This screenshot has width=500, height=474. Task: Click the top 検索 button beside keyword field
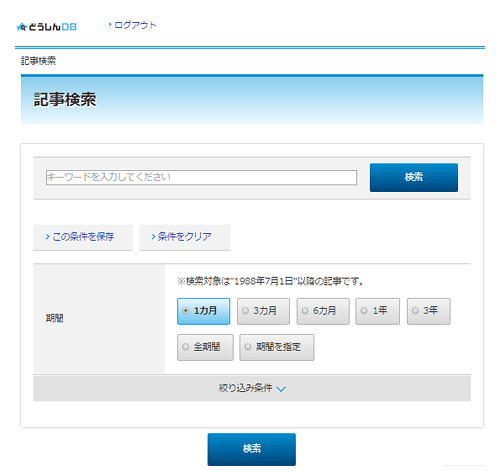(x=414, y=177)
